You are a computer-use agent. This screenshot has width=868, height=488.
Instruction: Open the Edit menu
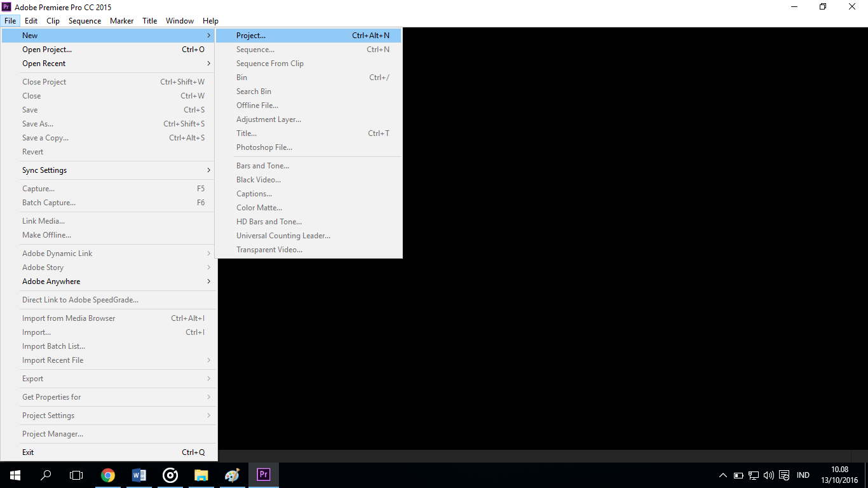(31, 21)
